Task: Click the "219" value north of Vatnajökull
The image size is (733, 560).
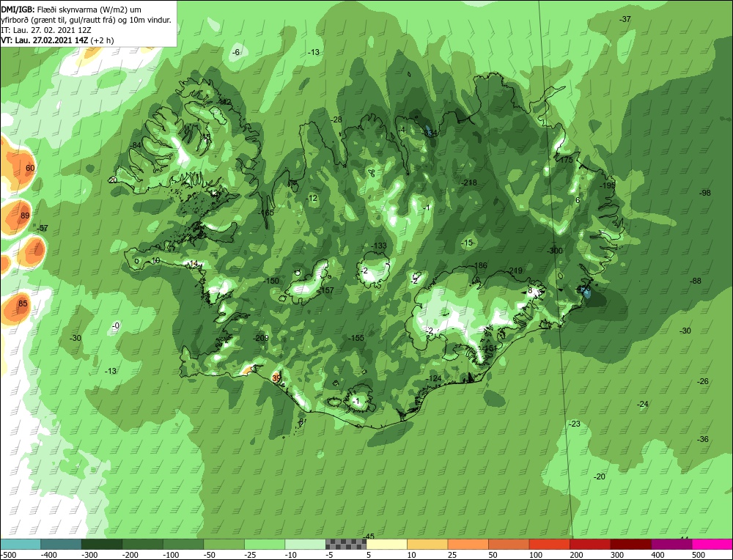Action: (x=515, y=271)
